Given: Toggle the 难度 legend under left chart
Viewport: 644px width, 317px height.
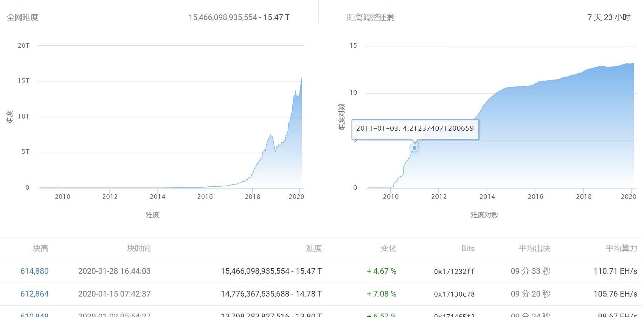Looking at the screenshot, I should 152,215.
